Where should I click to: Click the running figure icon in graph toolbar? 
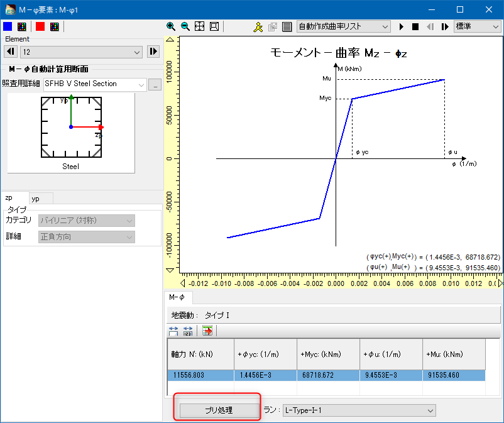[258, 26]
